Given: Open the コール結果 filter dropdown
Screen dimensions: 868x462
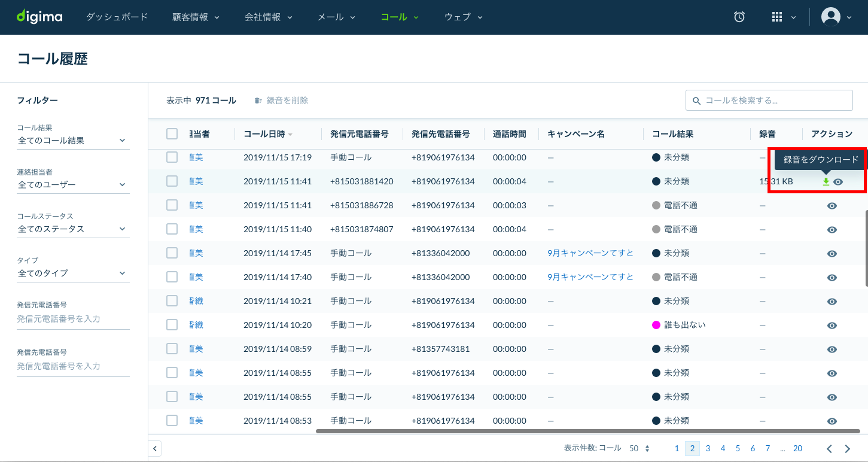Looking at the screenshot, I should click(73, 141).
